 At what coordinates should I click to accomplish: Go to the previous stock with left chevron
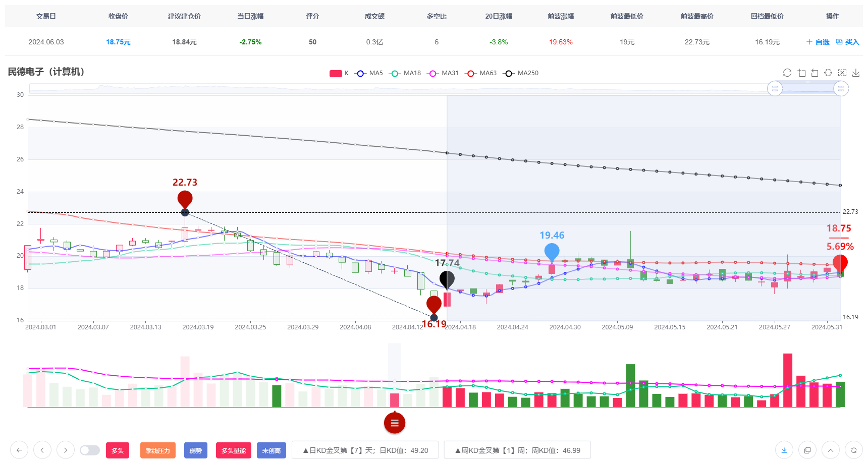42,450
